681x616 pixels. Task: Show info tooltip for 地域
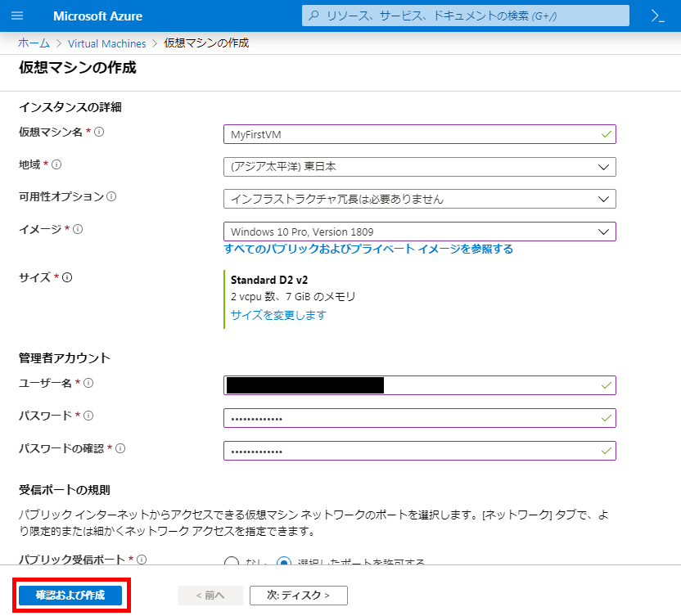[x=56, y=164]
